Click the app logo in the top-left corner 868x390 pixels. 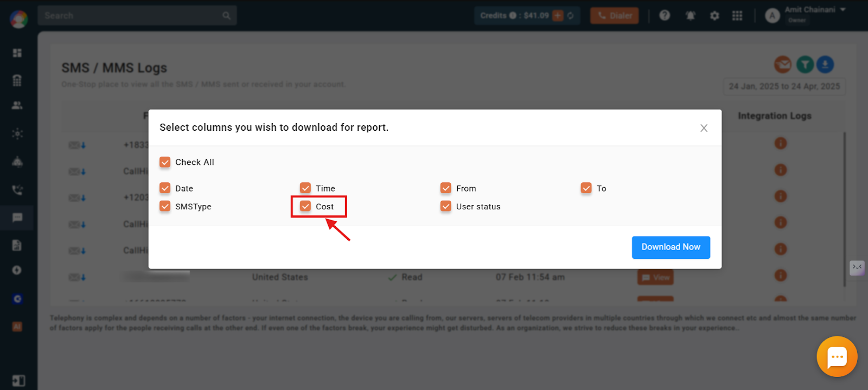[x=18, y=18]
